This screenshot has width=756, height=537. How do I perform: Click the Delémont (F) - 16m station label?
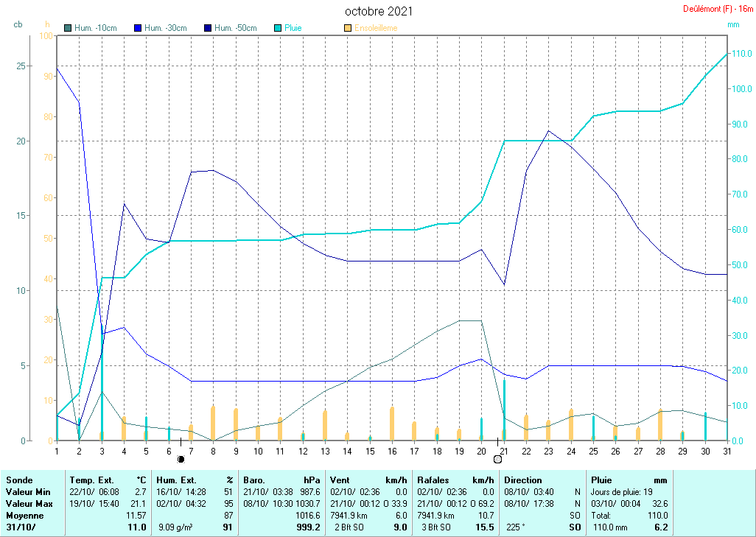718,9
